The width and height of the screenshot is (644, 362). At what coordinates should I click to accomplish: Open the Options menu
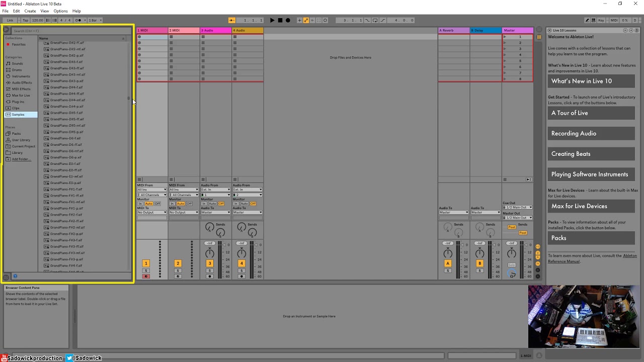click(x=60, y=11)
